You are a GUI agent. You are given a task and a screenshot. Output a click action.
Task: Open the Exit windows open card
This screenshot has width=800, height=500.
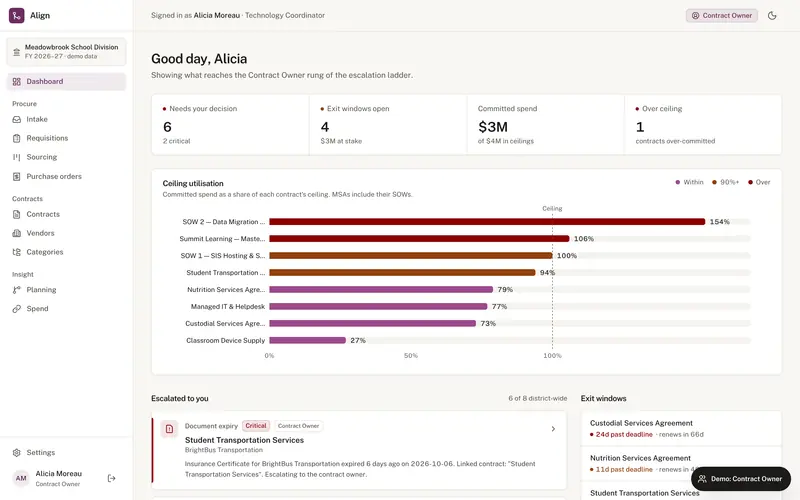(388, 125)
